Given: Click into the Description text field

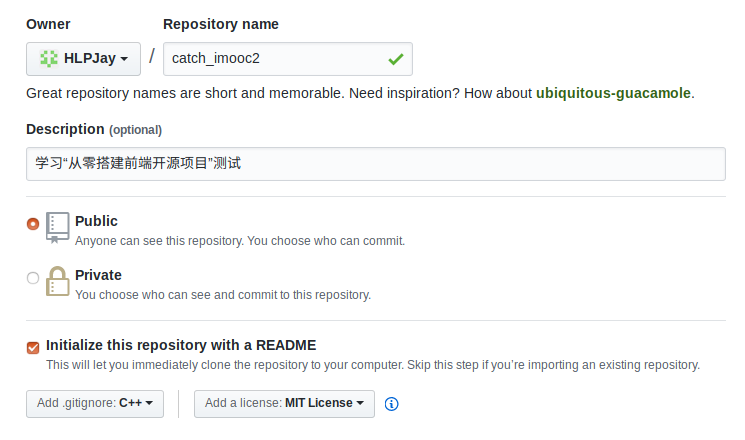Looking at the screenshot, I should pos(376,164).
